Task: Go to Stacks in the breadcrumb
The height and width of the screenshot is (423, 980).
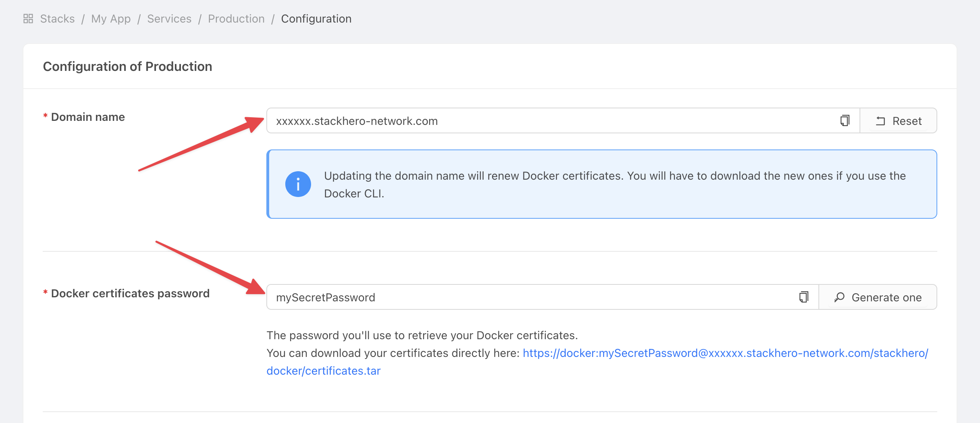Action: point(57,19)
